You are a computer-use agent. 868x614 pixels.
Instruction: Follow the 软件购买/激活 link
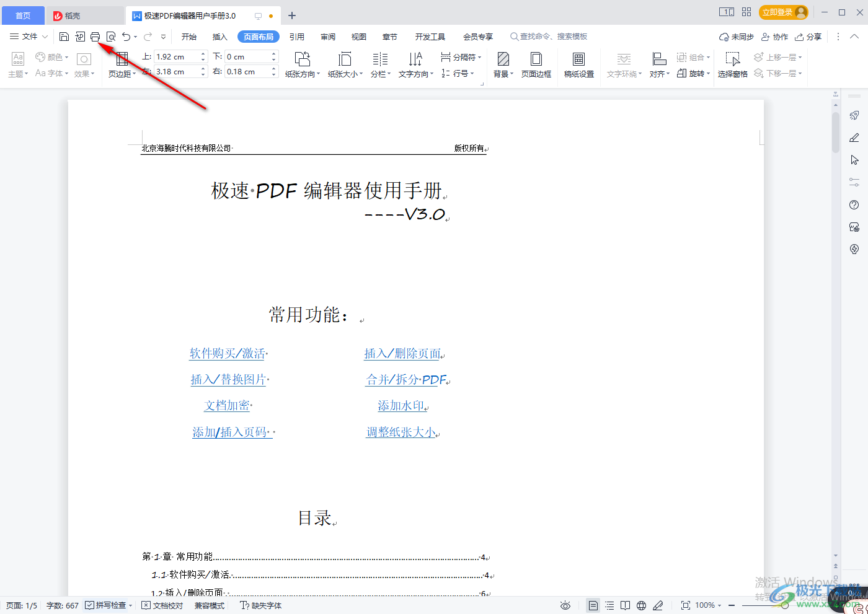pos(228,353)
